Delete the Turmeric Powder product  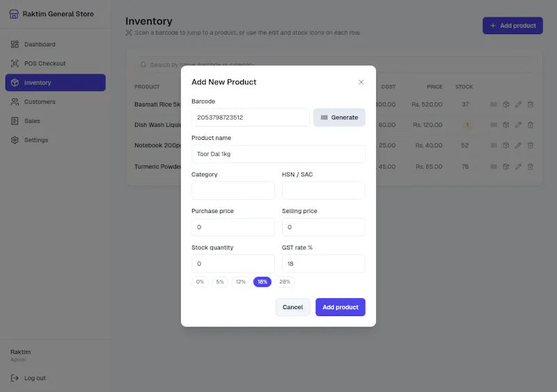click(531, 166)
